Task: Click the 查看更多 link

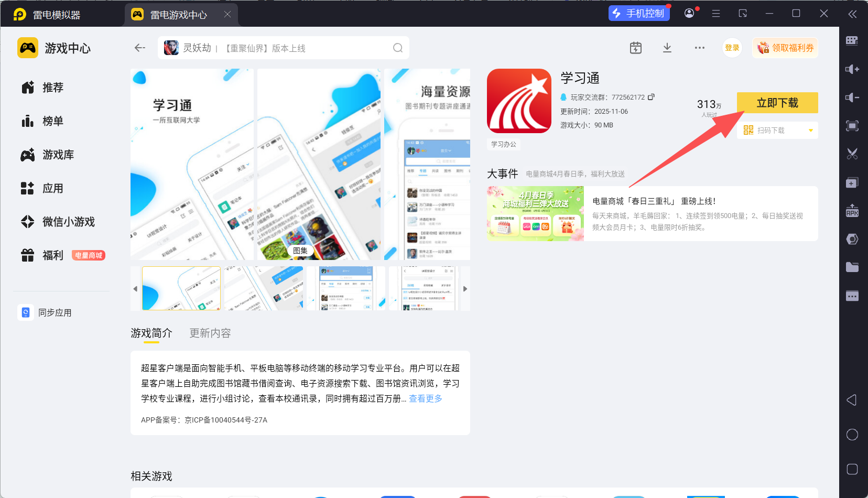Action: (x=426, y=398)
